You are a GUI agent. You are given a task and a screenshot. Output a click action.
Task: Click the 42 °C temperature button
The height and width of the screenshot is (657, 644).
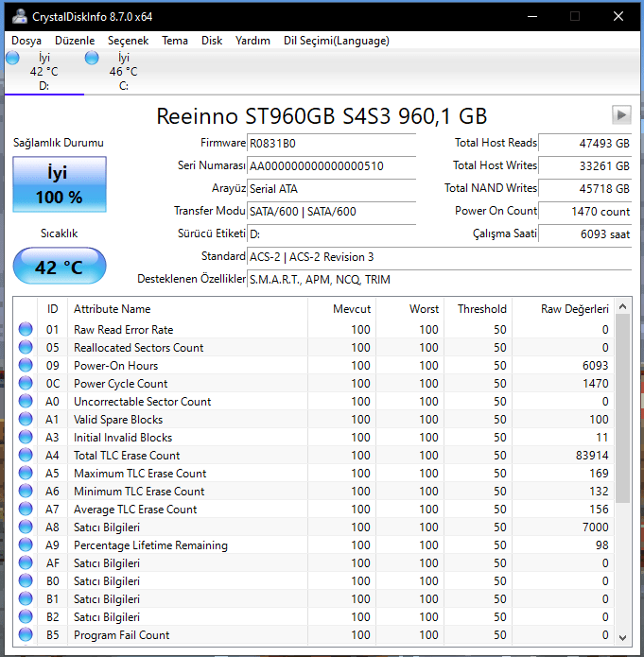tap(59, 267)
